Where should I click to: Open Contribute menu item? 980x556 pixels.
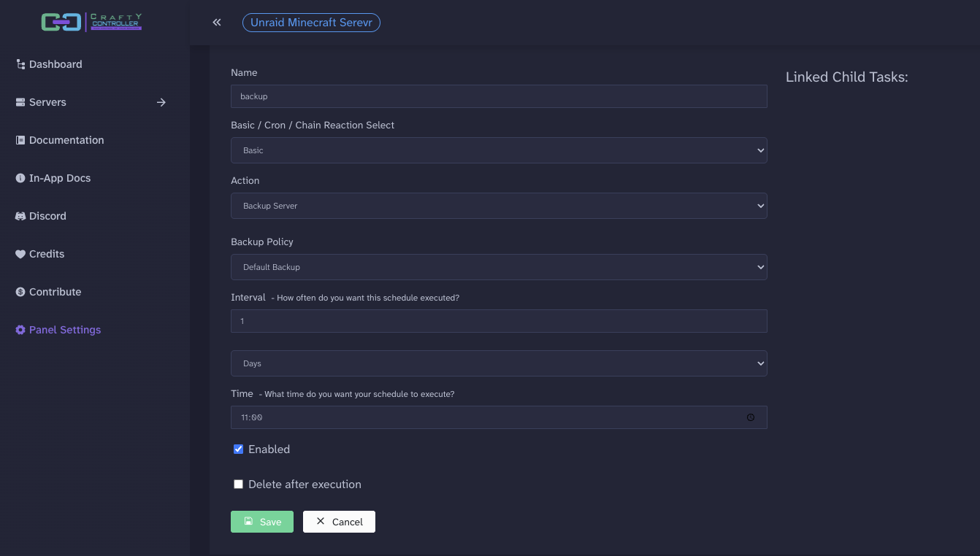coord(55,292)
